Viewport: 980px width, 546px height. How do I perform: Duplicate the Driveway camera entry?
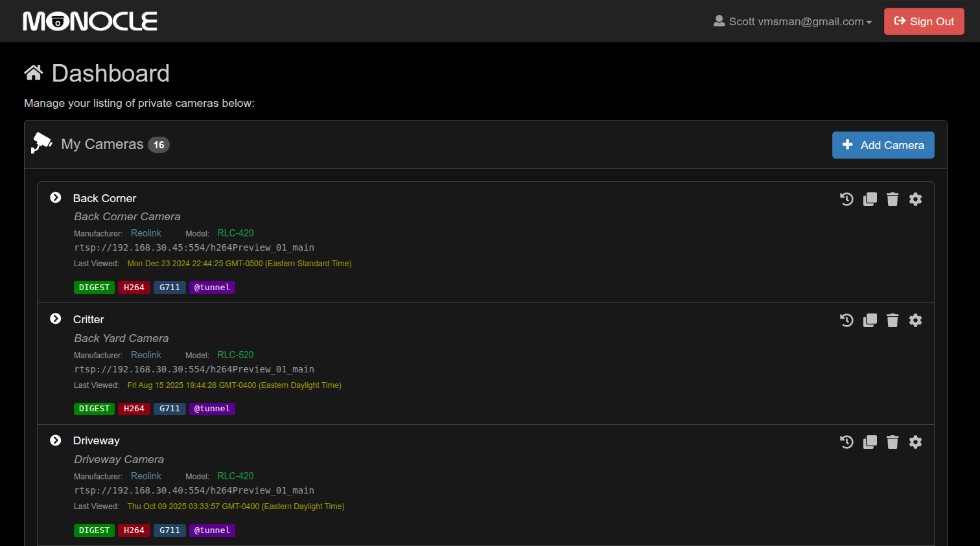coord(870,442)
